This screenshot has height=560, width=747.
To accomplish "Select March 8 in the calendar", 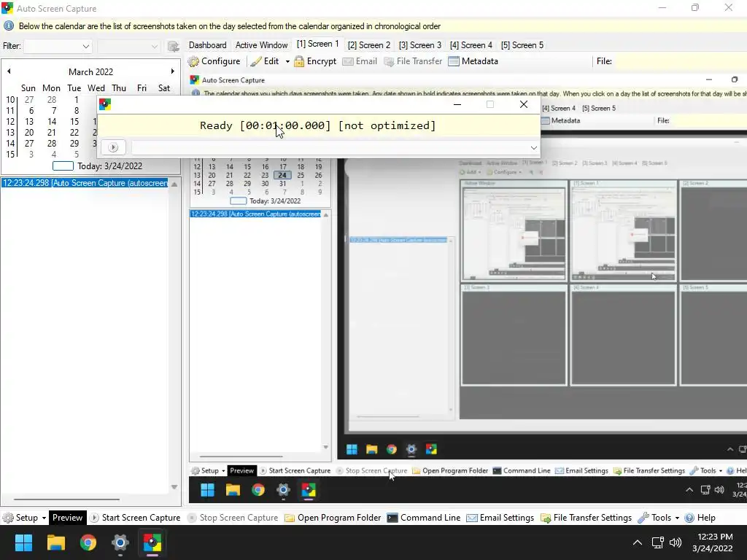I will [76, 111].
